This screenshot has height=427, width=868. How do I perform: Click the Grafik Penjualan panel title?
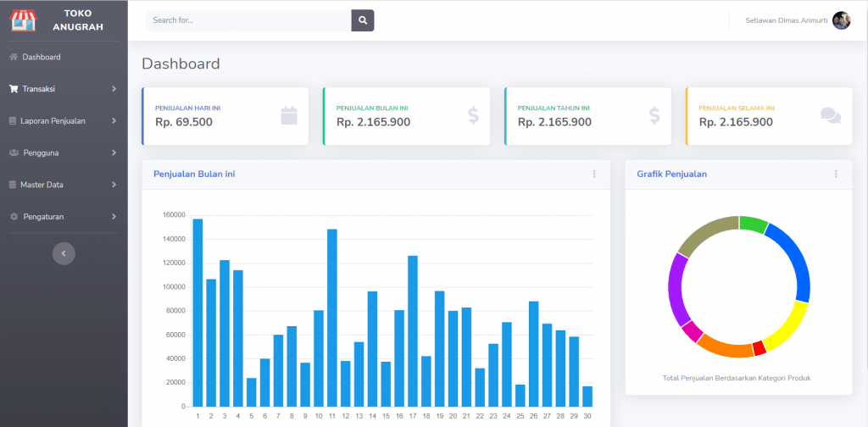[x=671, y=174]
